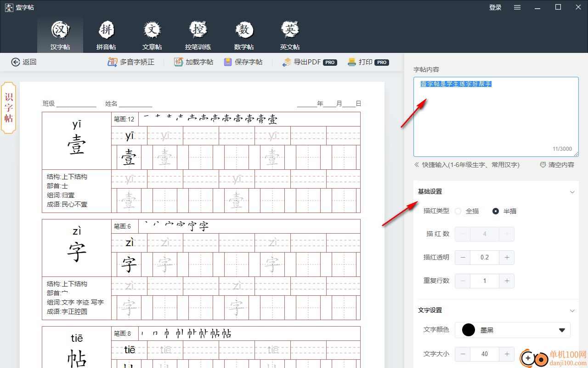The image size is (588, 368).
Task: Increase 重复行数 with plus button
Action: (507, 281)
